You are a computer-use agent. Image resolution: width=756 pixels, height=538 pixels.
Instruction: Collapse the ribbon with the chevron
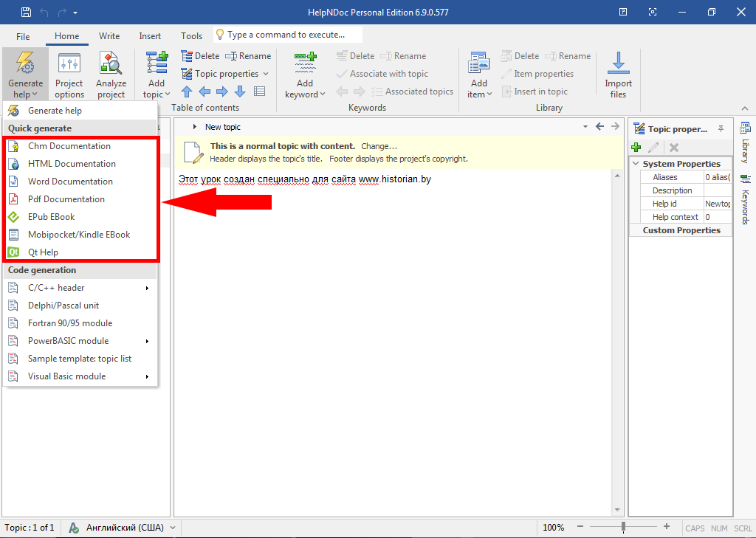tap(745, 108)
